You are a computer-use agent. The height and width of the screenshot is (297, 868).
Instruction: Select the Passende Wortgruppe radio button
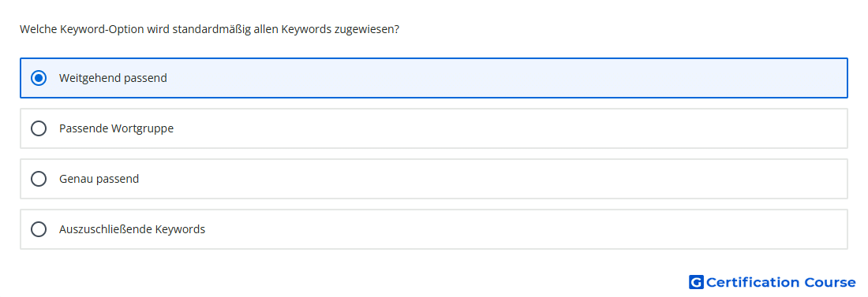(x=39, y=128)
